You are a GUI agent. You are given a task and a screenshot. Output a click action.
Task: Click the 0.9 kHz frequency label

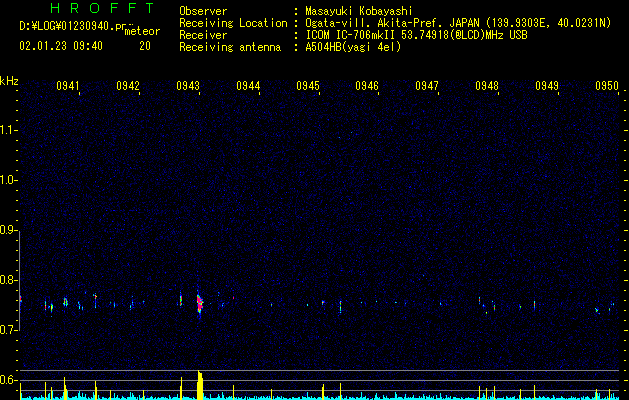pyautogui.click(x=9, y=230)
